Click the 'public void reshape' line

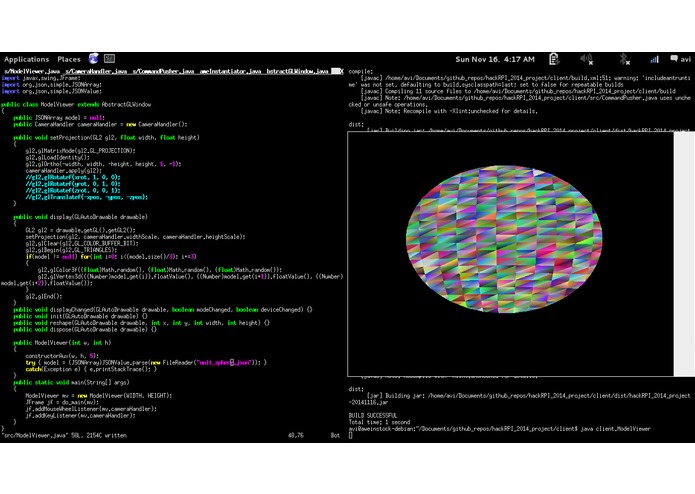[x=141, y=323]
